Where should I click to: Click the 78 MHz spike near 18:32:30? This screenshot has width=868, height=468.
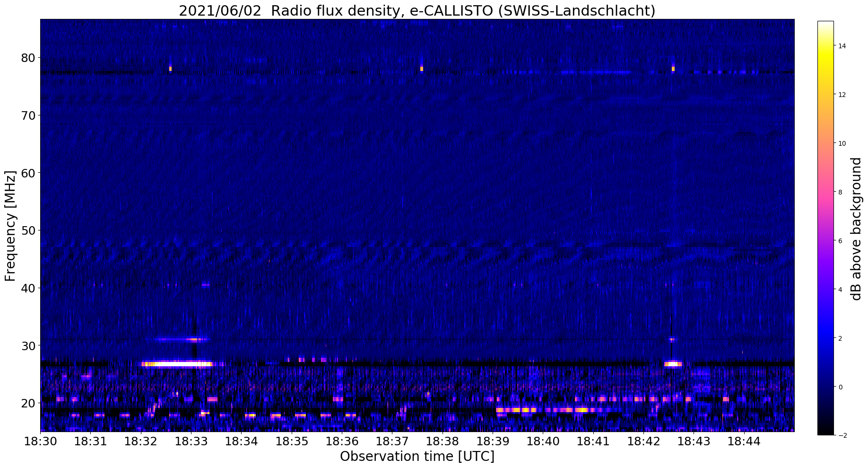tap(170, 68)
